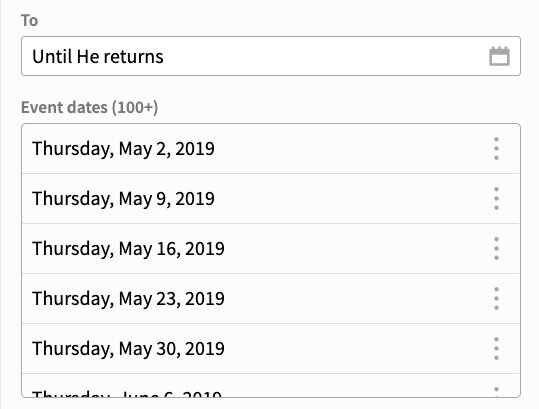The image size is (539, 409).
Task: Click the May 16, 2019 date text
Action: (x=128, y=249)
